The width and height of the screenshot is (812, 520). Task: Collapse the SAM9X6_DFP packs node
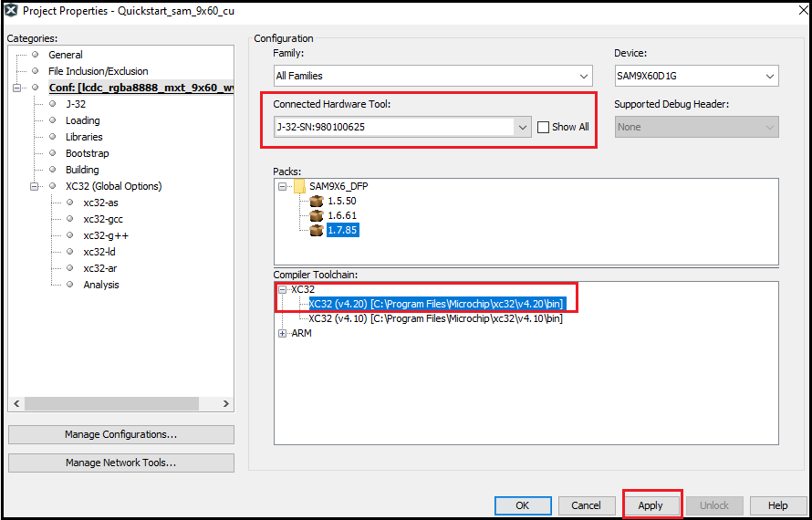click(x=282, y=186)
